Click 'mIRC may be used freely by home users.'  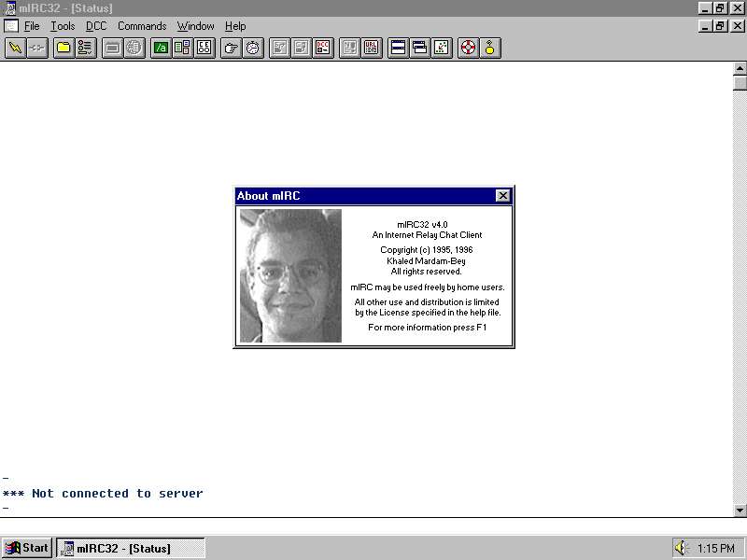pos(428,287)
